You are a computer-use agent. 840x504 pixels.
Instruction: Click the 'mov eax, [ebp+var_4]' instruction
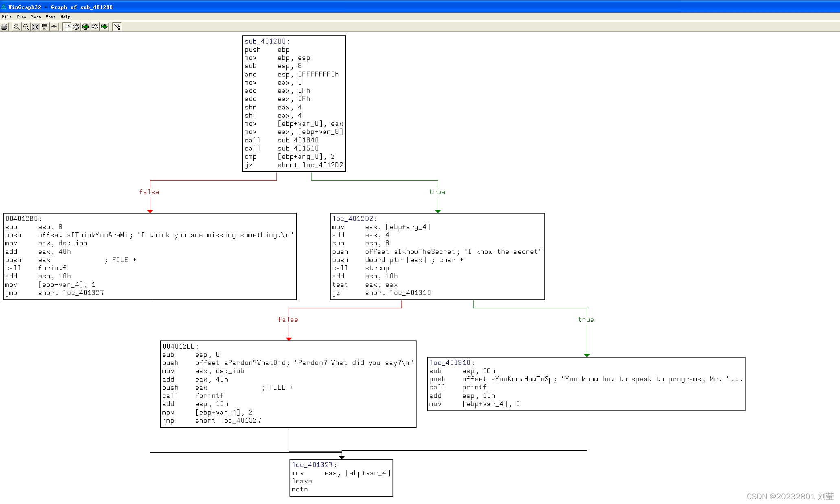(x=341, y=473)
